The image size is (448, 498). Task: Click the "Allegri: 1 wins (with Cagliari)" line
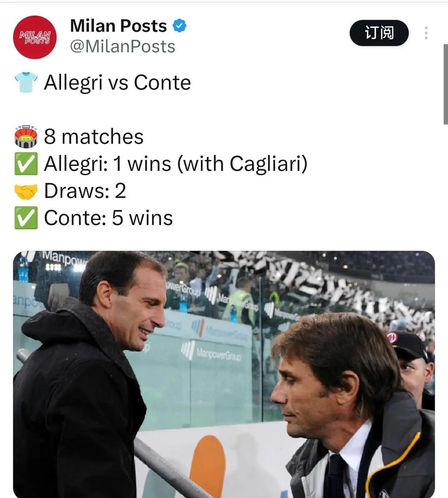pos(175,164)
